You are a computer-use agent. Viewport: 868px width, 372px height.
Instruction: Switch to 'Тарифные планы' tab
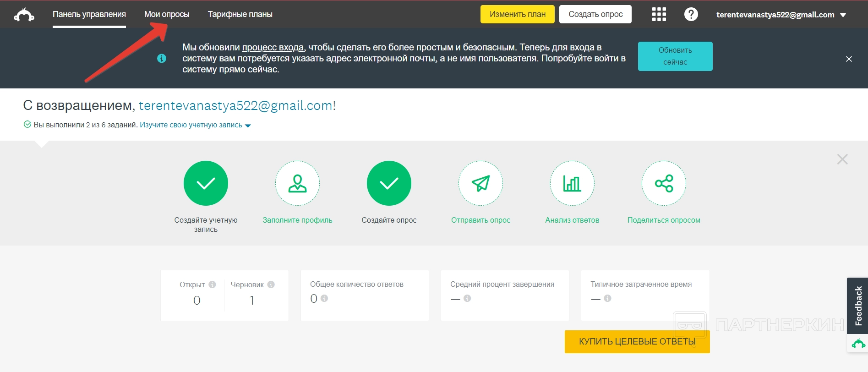pos(240,14)
